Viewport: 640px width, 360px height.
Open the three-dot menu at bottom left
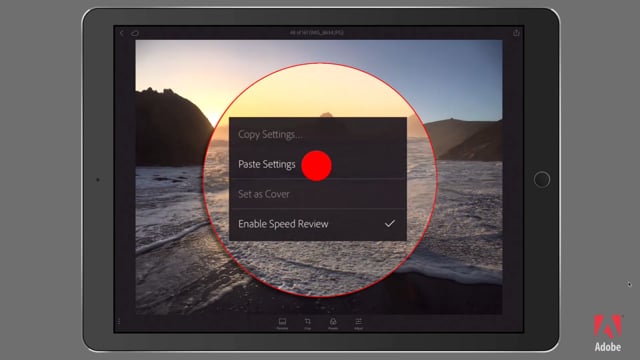click(x=119, y=322)
